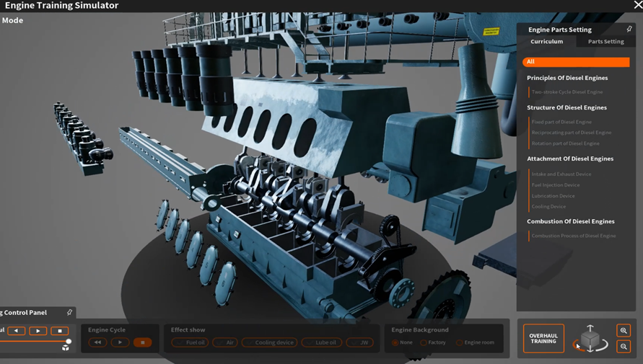Image resolution: width=643 pixels, height=364 pixels.
Task: Rewind the Engine Cycle animation
Action: [x=97, y=342]
